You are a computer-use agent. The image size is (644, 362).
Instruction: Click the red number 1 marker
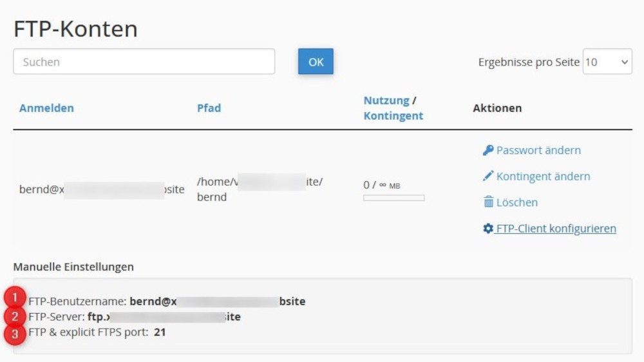point(15,297)
